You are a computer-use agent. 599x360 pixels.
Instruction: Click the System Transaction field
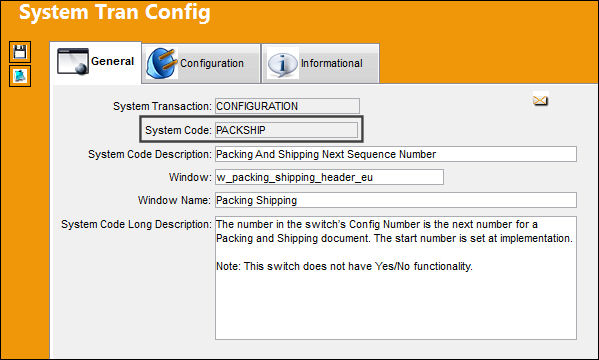pos(287,106)
